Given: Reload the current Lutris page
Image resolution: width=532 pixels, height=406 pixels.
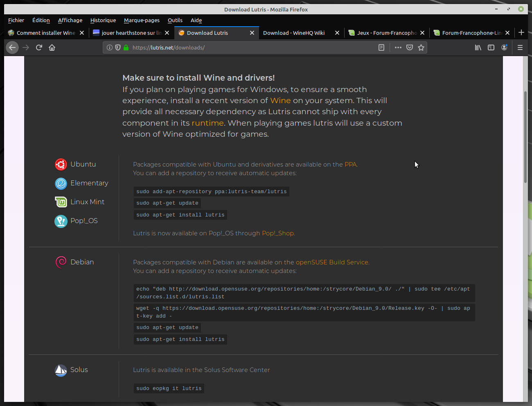Looking at the screenshot, I should coord(39,47).
